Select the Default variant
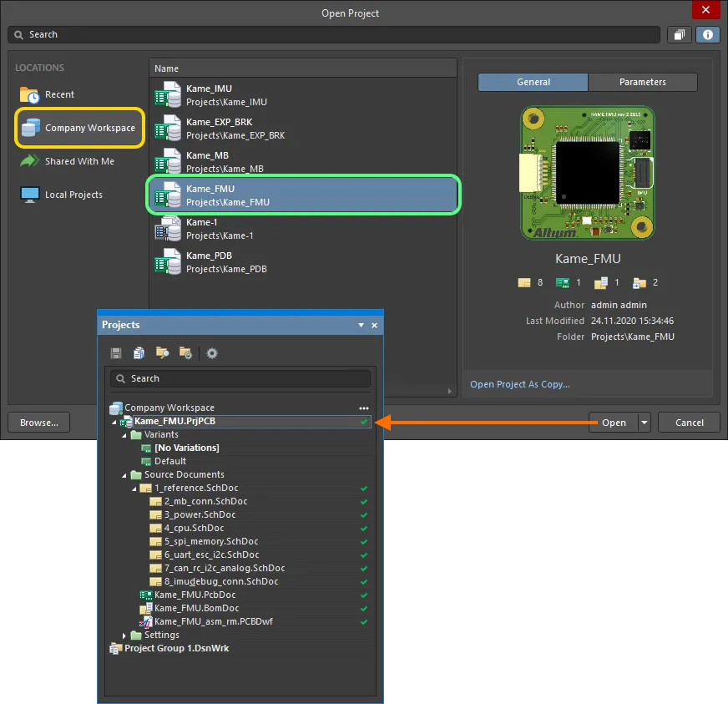 tap(170, 461)
